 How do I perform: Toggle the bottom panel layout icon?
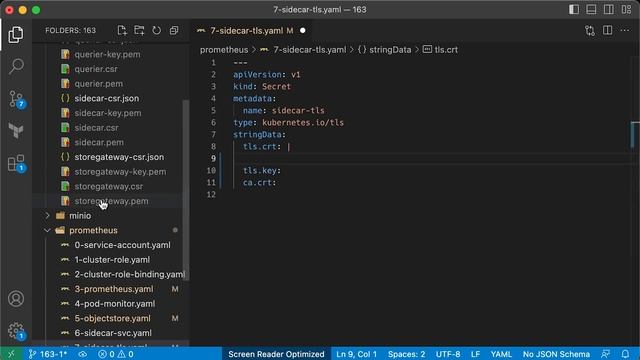(591, 9)
